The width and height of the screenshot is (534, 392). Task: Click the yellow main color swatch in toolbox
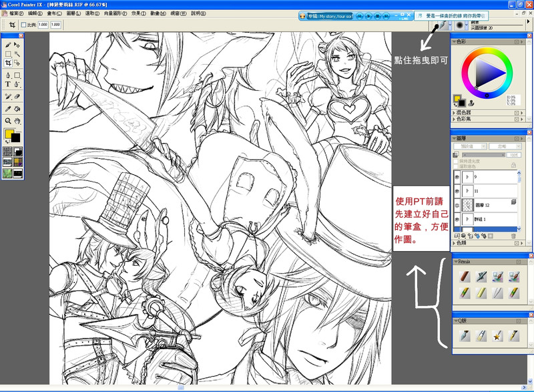pos(9,134)
